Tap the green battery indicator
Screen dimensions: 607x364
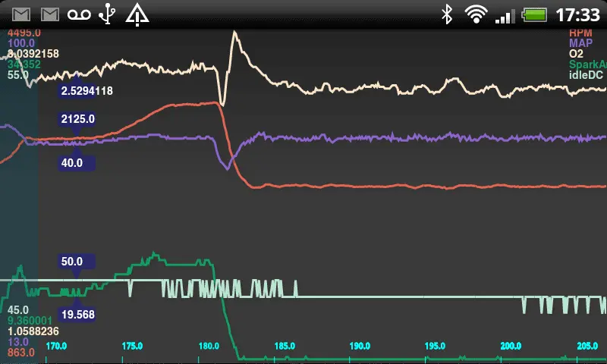tap(534, 14)
